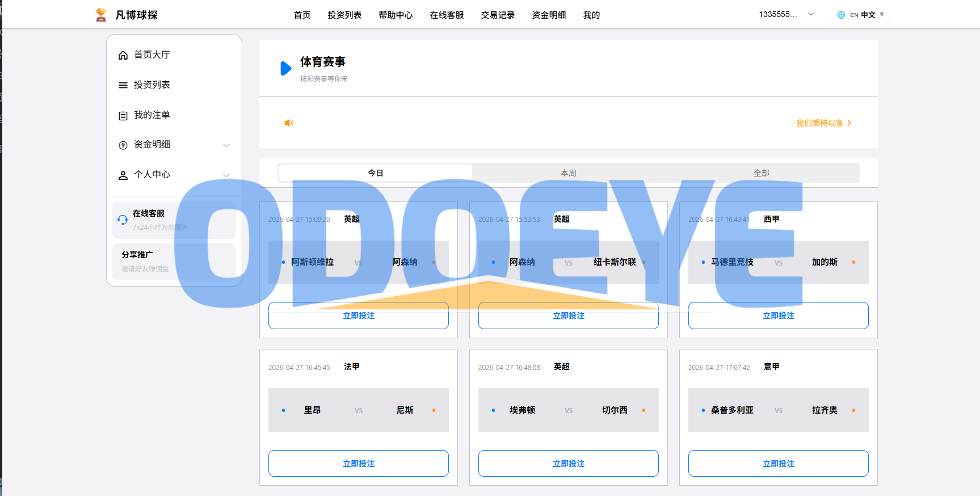Select team 尼斯 in 法甲 match

tap(405, 410)
